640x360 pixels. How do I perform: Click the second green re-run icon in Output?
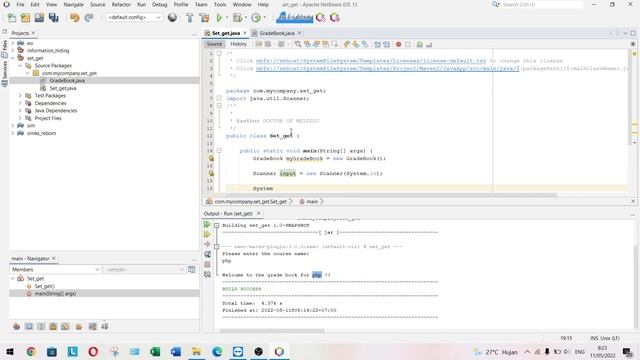[207, 234]
